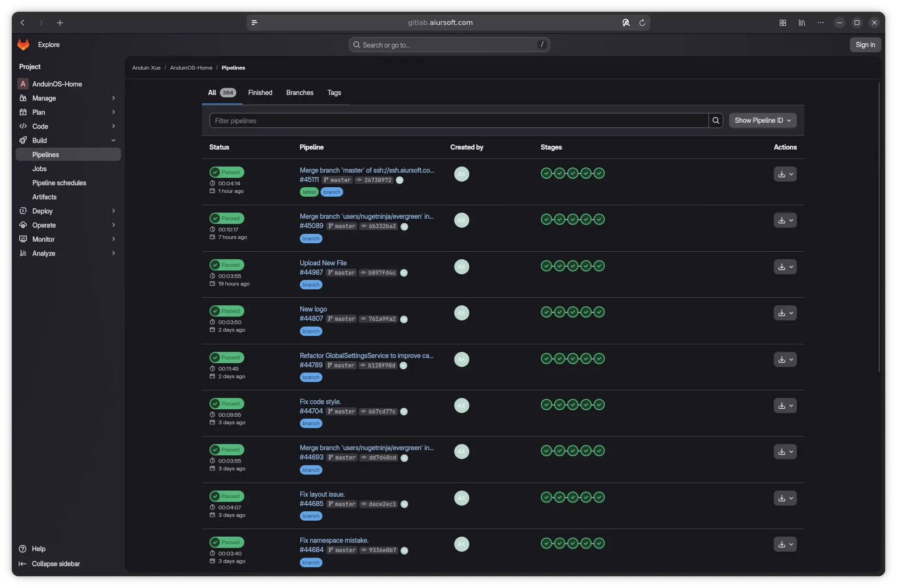Switch to the Branches tab

tap(299, 93)
